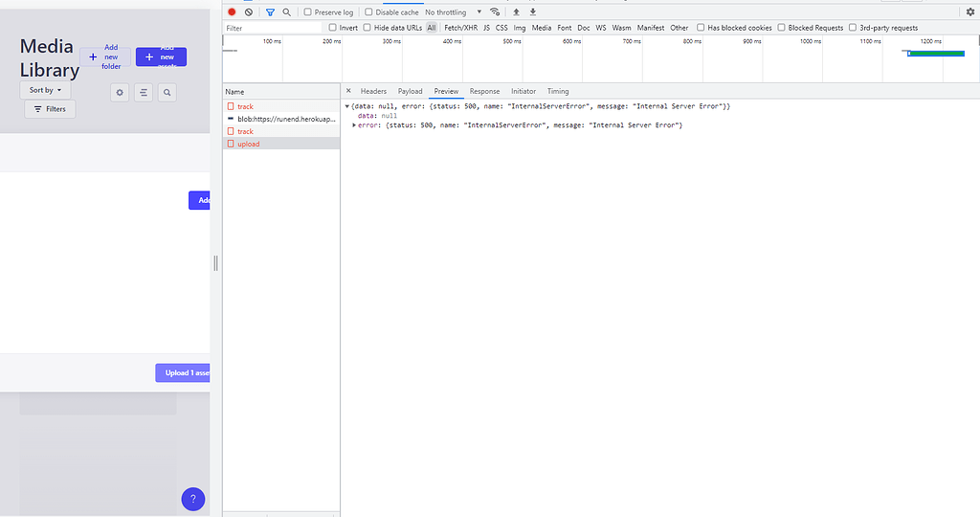Open DevTools settings gear
The image size is (980, 517).
tap(969, 12)
